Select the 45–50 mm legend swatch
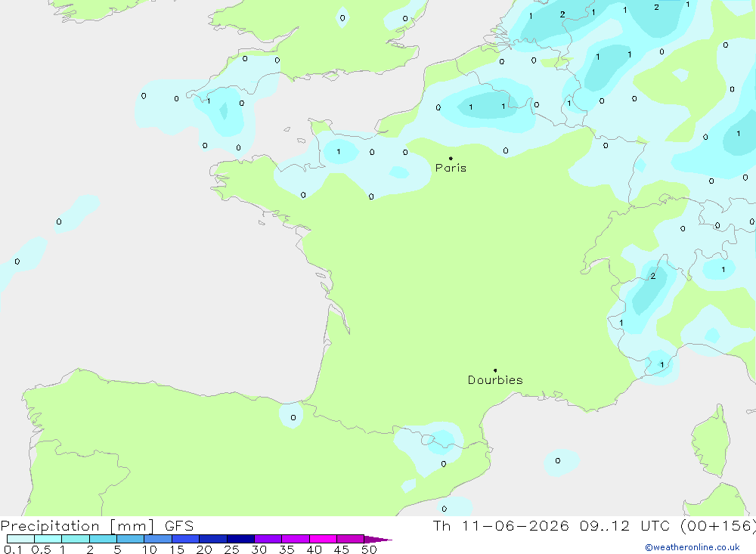This screenshot has width=756, height=554. [350, 539]
